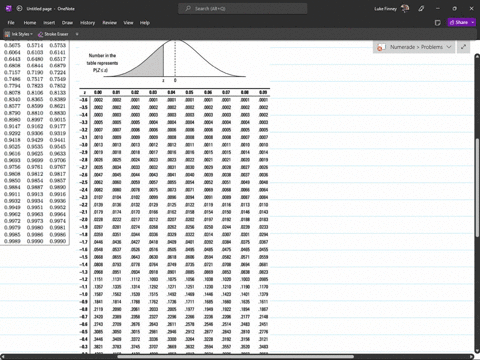Open the Ink Styles dropdown arrow

coord(31,34)
